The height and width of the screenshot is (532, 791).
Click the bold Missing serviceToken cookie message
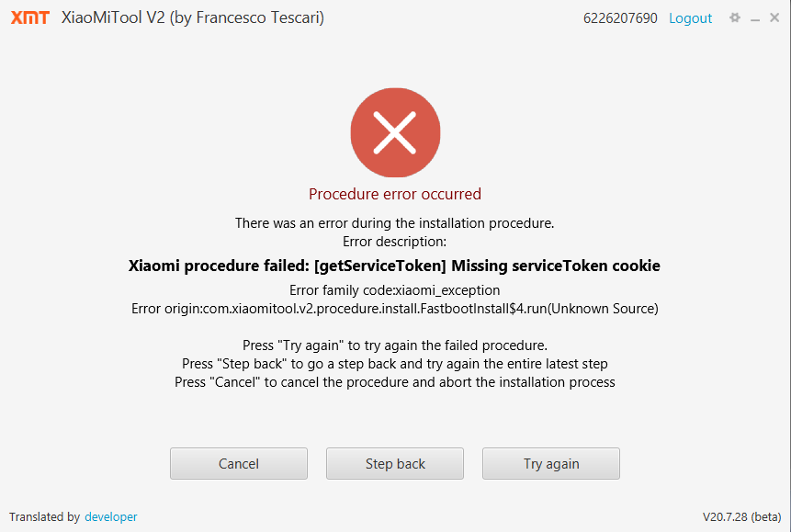point(395,266)
